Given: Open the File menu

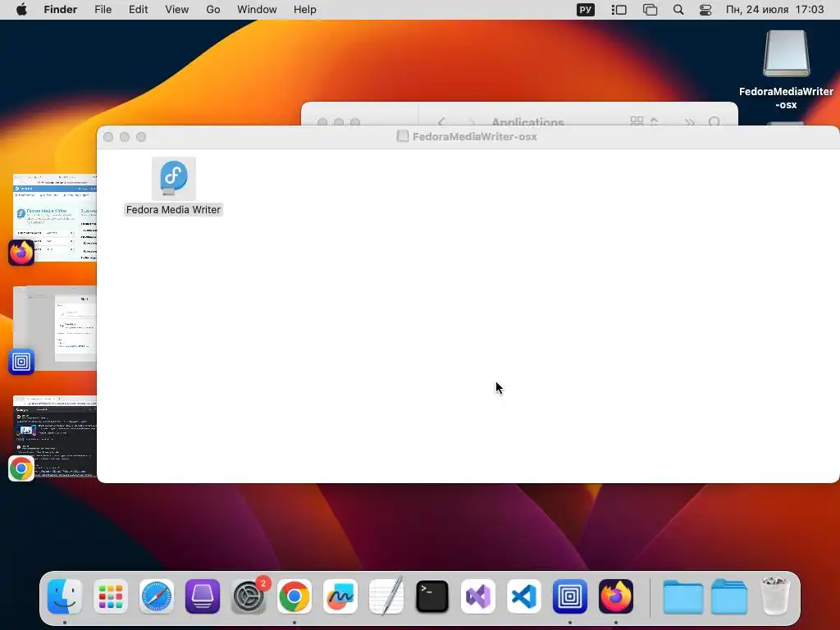Looking at the screenshot, I should pos(103,10).
